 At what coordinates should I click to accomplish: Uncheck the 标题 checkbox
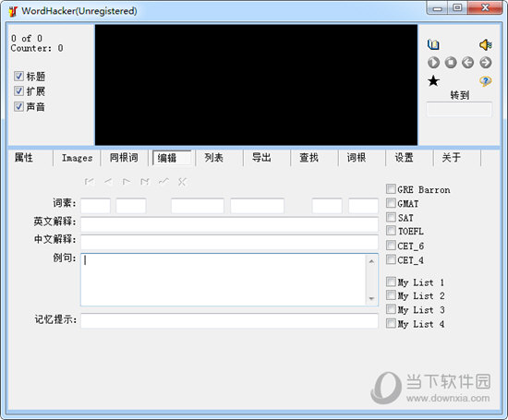tap(18, 76)
